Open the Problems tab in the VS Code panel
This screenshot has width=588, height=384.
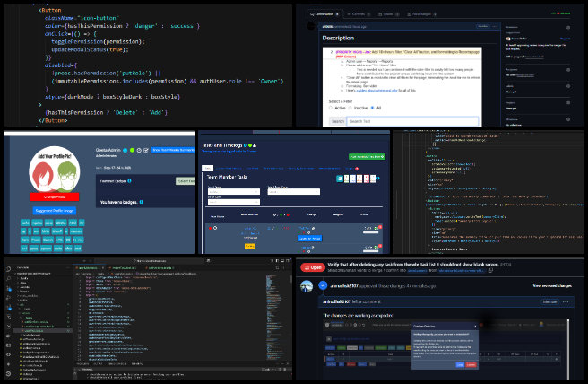coord(83,363)
